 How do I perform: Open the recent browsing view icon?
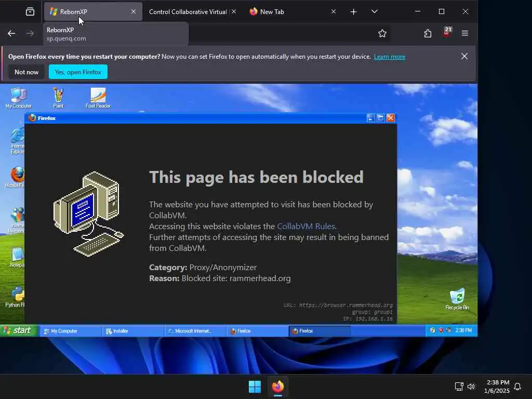30,11
